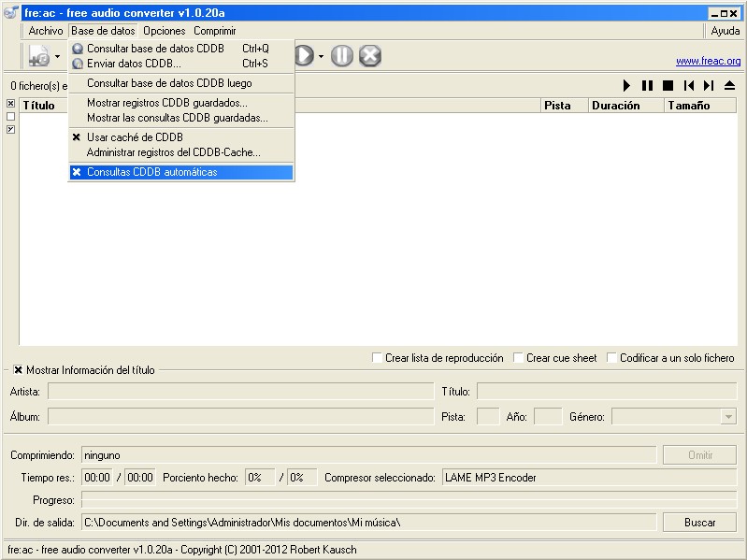Image resolution: width=747 pixels, height=560 pixels.
Task: Eject the CD with the eject icon
Action: 730,86
